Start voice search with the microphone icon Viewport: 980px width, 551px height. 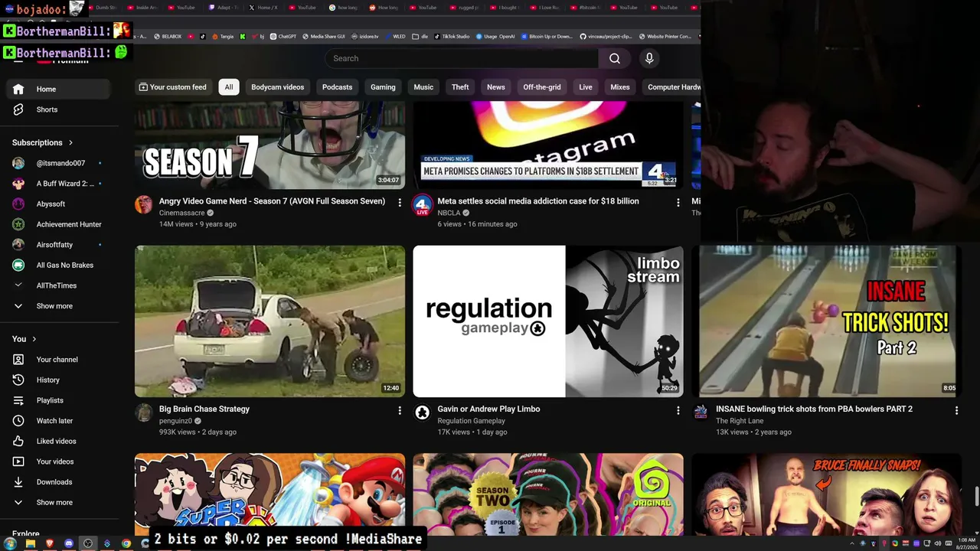point(649,58)
